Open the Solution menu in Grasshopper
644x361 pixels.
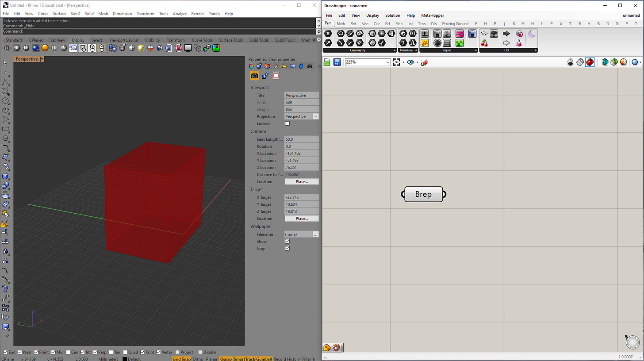pyautogui.click(x=392, y=15)
